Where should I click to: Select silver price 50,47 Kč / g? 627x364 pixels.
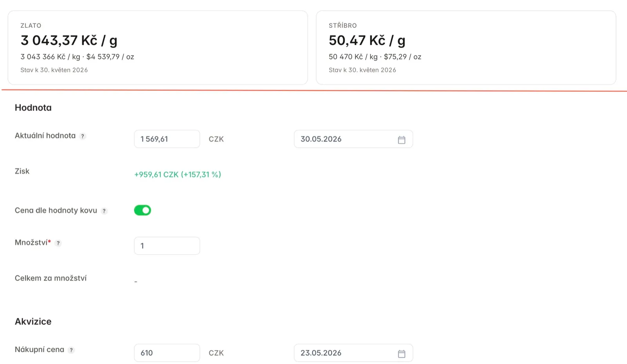367,40
